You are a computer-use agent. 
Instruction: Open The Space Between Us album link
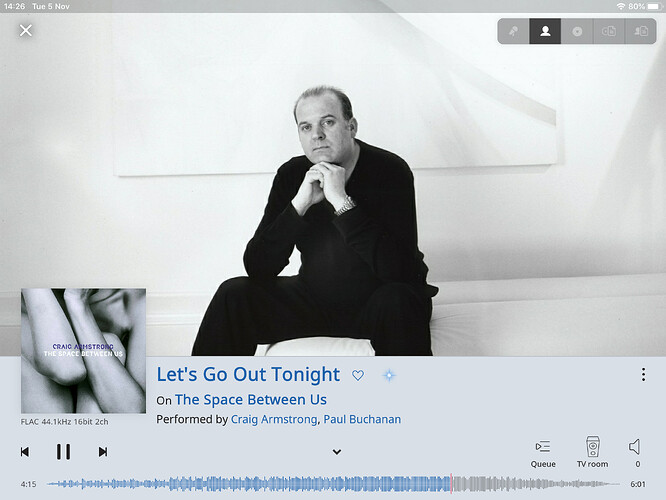[x=251, y=399]
